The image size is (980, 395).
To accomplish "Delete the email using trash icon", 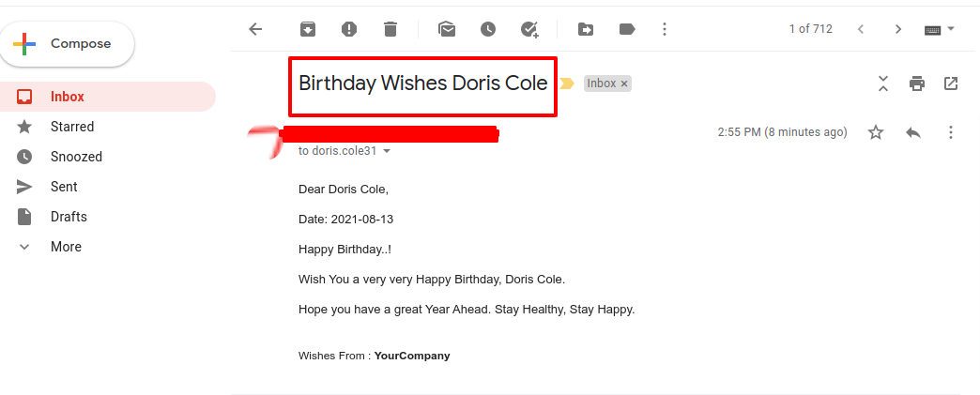I will click(390, 29).
